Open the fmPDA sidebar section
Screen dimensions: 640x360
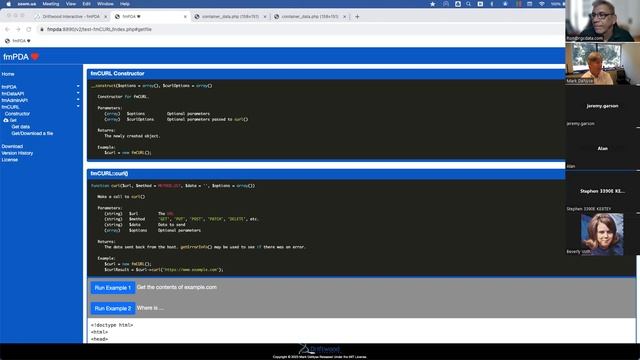click(x=9, y=87)
